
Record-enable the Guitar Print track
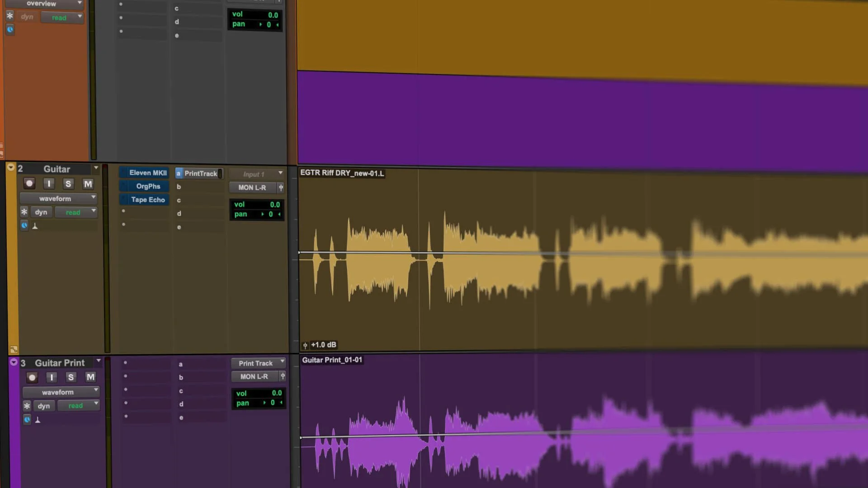coord(32,377)
